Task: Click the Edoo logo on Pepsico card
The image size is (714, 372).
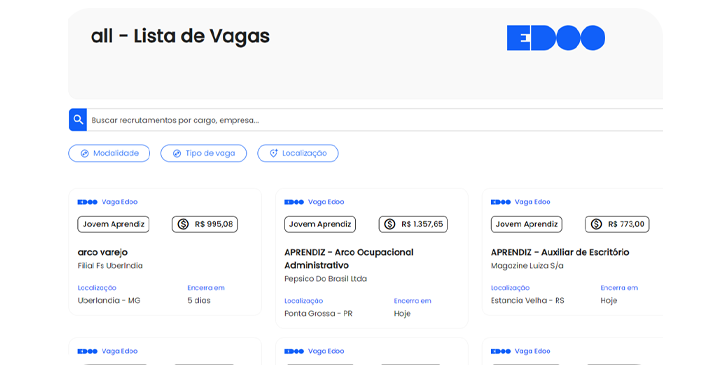Action: 294,202
